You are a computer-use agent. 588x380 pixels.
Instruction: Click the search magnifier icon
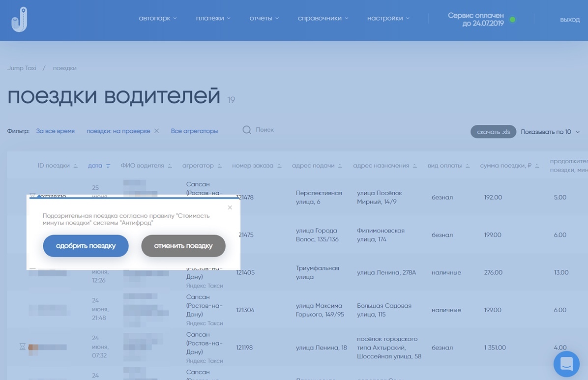247,130
